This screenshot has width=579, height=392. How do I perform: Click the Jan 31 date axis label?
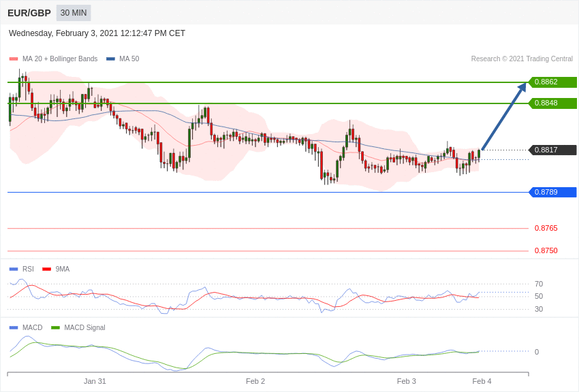[x=95, y=381]
